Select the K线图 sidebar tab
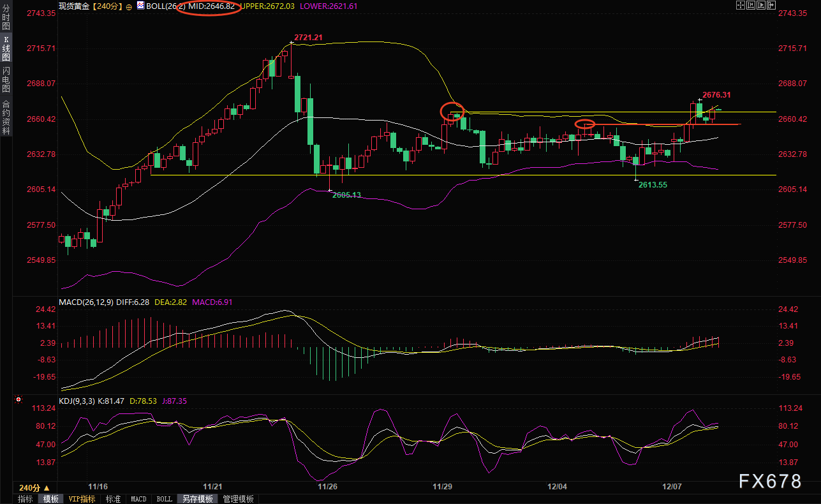 coord(6,48)
